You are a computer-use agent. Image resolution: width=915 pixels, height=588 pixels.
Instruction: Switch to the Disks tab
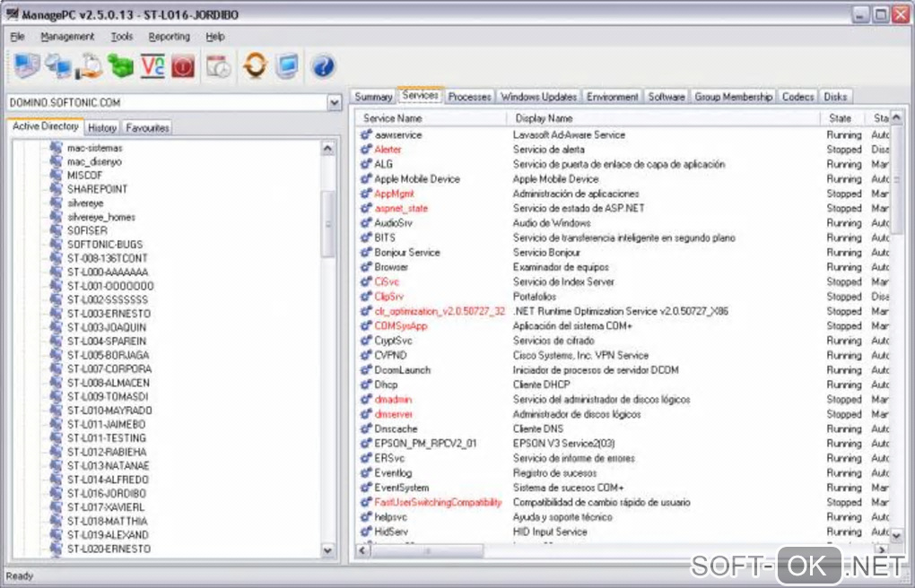[835, 97]
